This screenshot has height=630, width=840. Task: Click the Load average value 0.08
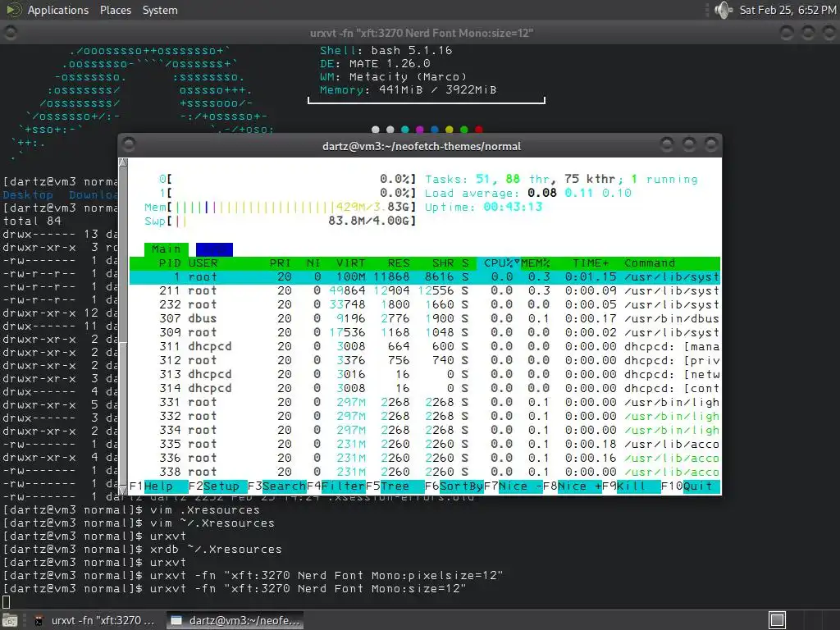[x=542, y=193]
